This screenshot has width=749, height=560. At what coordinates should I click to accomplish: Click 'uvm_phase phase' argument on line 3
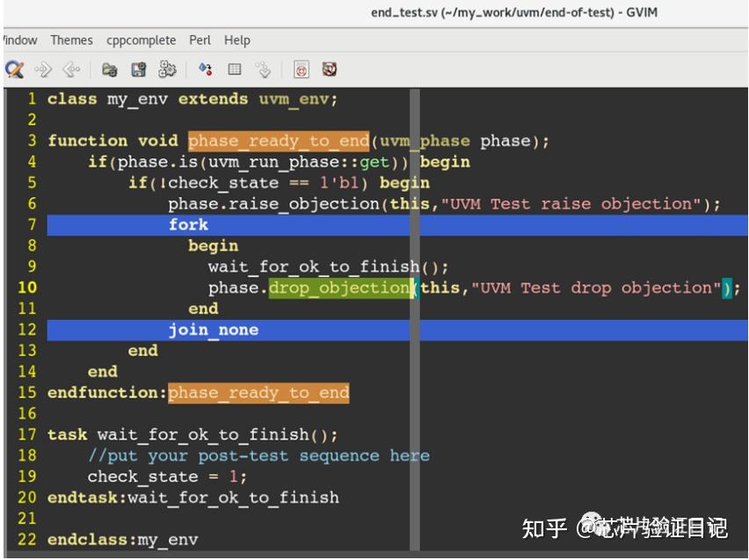coord(455,142)
